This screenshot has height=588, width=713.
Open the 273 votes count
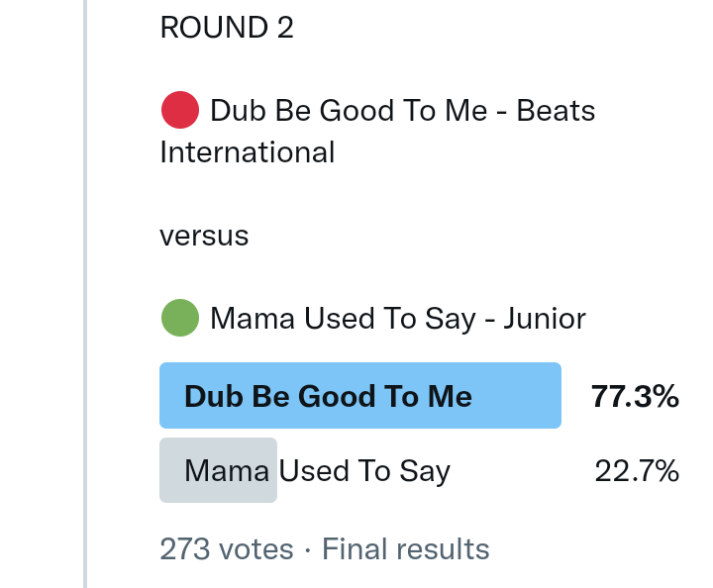tap(227, 548)
